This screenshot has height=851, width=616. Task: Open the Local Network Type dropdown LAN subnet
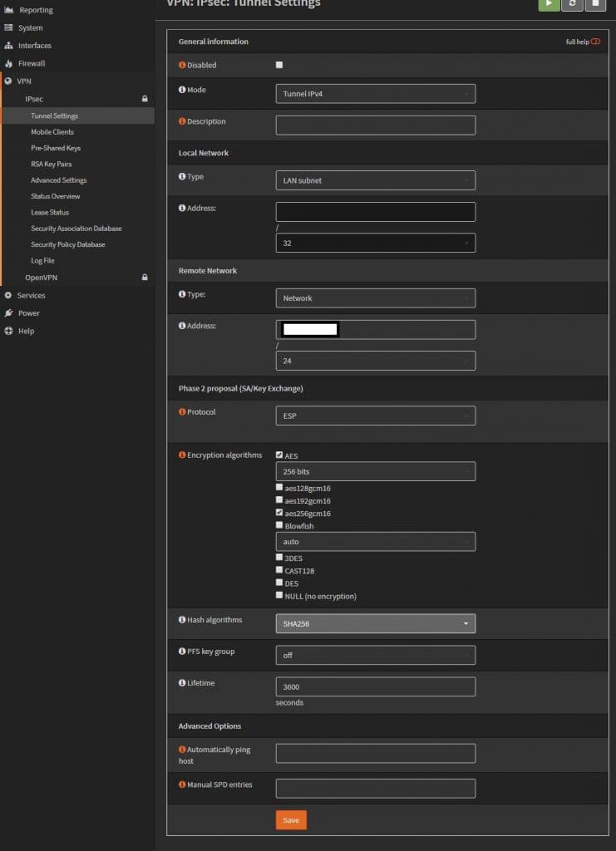coord(376,180)
